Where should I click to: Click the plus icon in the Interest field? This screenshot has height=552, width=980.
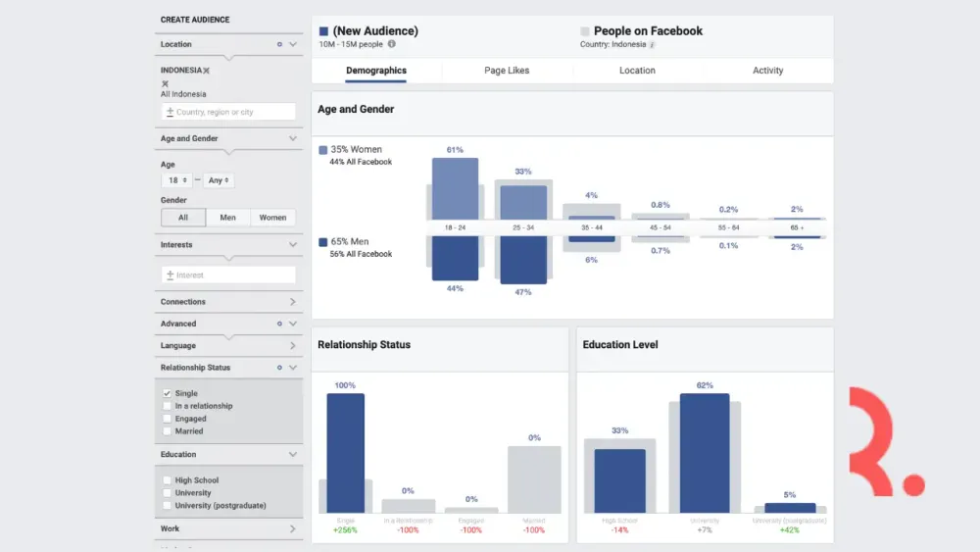pyautogui.click(x=170, y=276)
